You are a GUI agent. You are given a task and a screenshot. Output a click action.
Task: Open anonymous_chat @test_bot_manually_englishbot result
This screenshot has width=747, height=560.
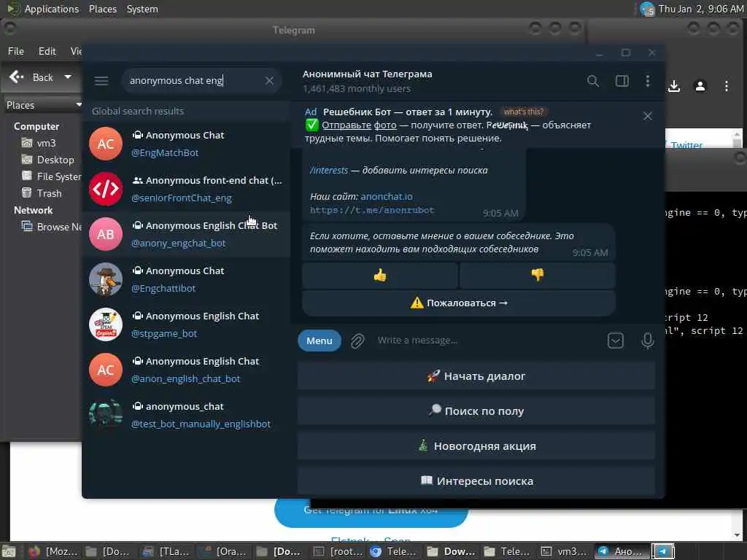pyautogui.click(x=186, y=415)
